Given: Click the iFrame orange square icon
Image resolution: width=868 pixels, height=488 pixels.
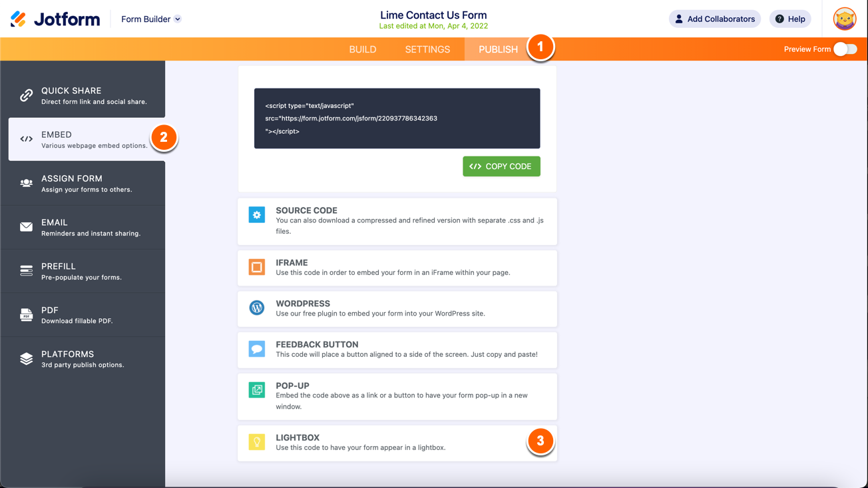Looking at the screenshot, I should (257, 267).
